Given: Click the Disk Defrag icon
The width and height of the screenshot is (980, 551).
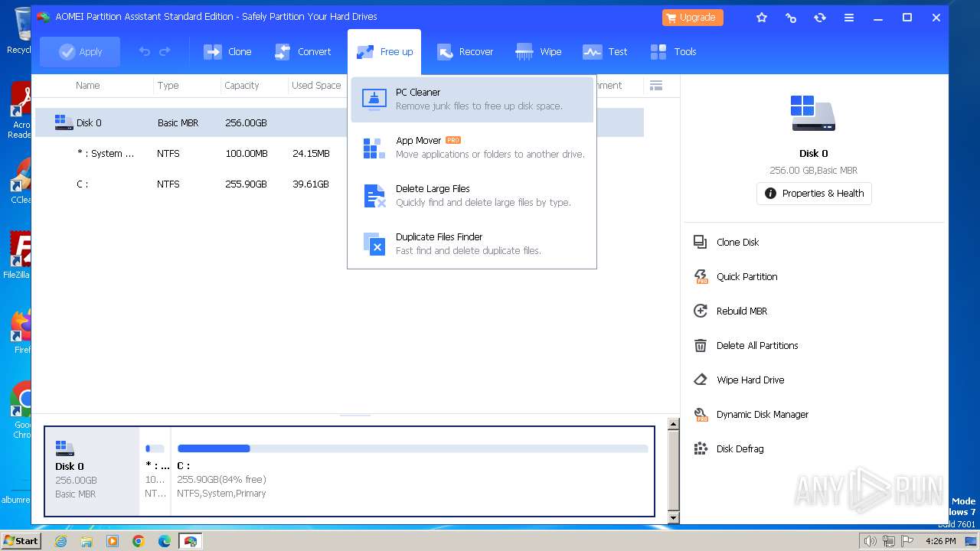Looking at the screenshot, I should click(700, 448).
